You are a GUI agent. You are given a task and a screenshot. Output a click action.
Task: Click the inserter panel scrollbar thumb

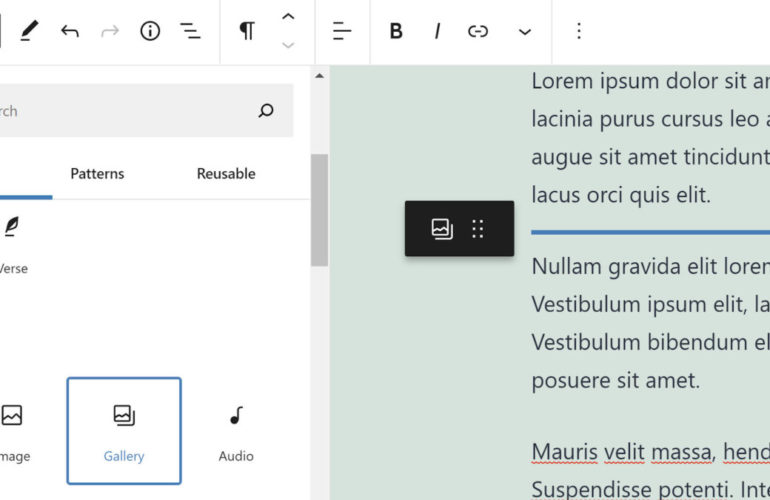[x=319, y=210]
